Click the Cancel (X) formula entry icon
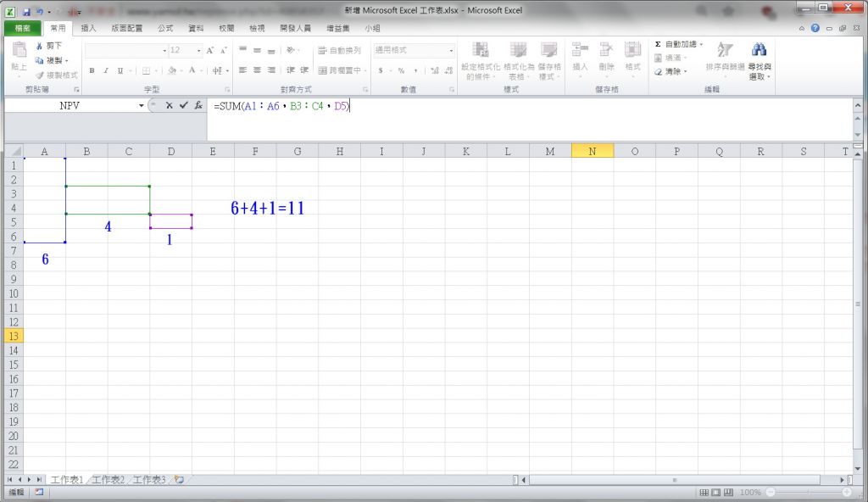The image size is (868, 502). 170,106
